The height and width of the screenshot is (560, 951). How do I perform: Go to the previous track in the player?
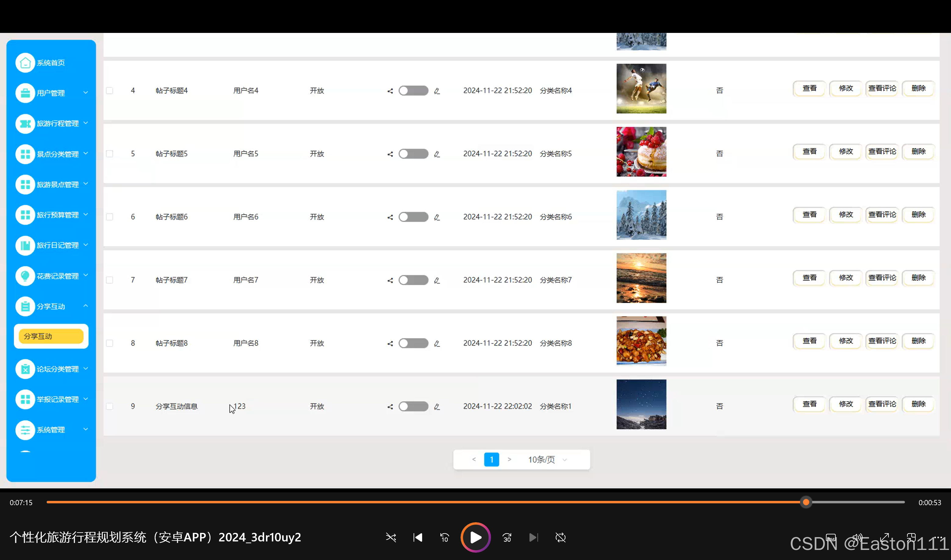pyautogui.click(x=418, y=537)
